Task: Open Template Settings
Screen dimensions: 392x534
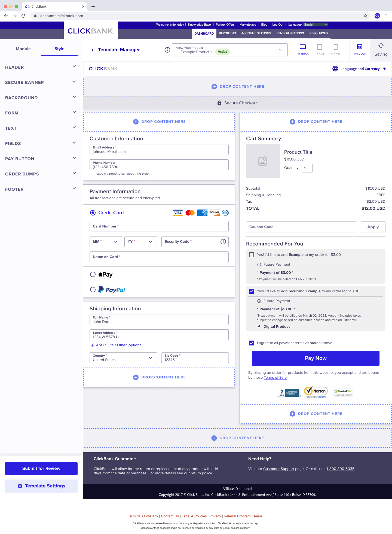Action: 41,486
